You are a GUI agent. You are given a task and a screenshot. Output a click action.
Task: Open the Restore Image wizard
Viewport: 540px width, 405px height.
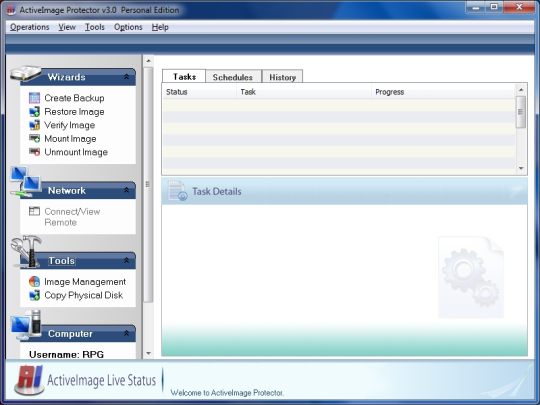pyautogui.click(x=74, y=112)
